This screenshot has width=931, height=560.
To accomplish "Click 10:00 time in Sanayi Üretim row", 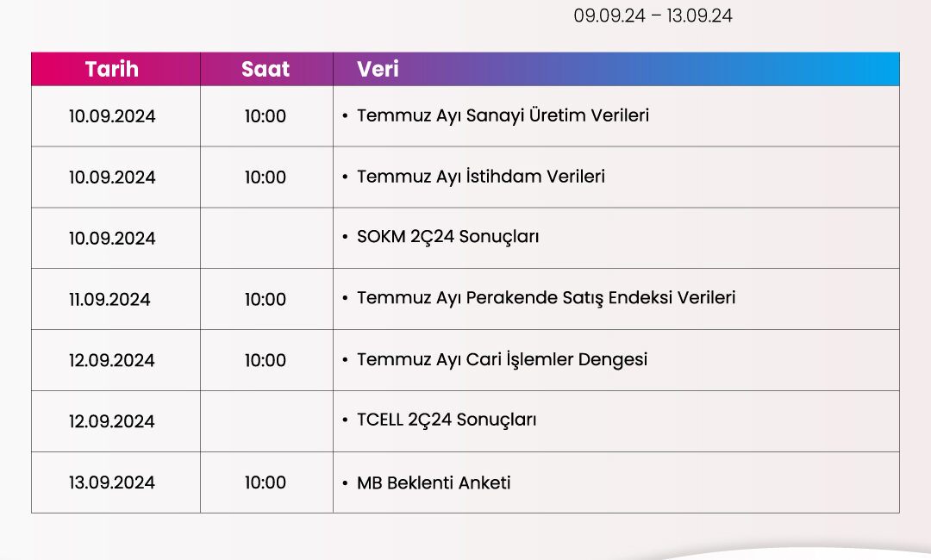I will (x=266, y=116).
